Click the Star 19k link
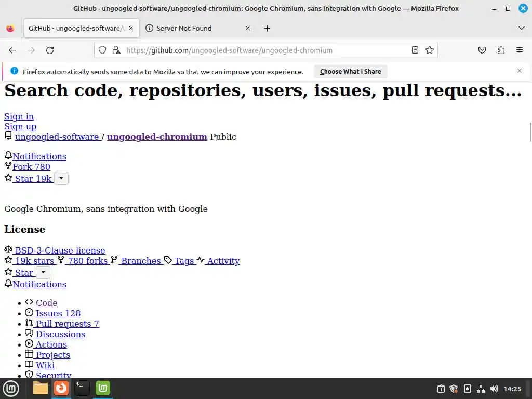Image resolution: width=532 pixels, height=399 pixels. click(33, 179)
